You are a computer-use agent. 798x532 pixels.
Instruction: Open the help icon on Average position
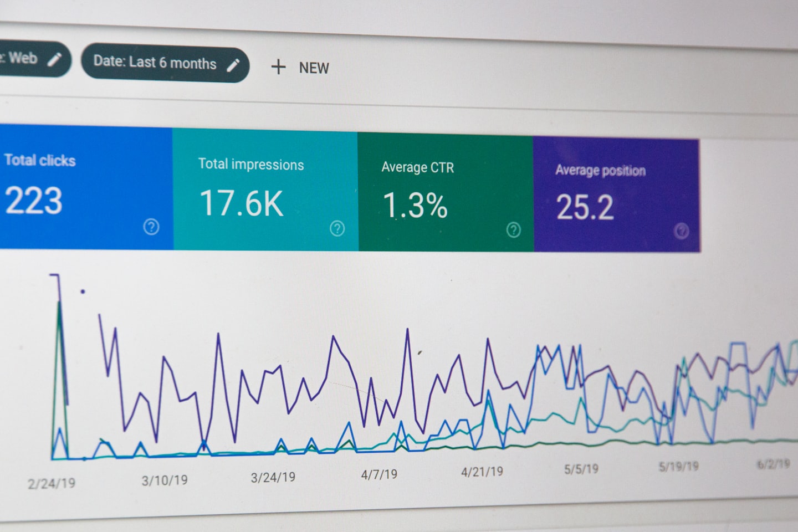point(682,231)
